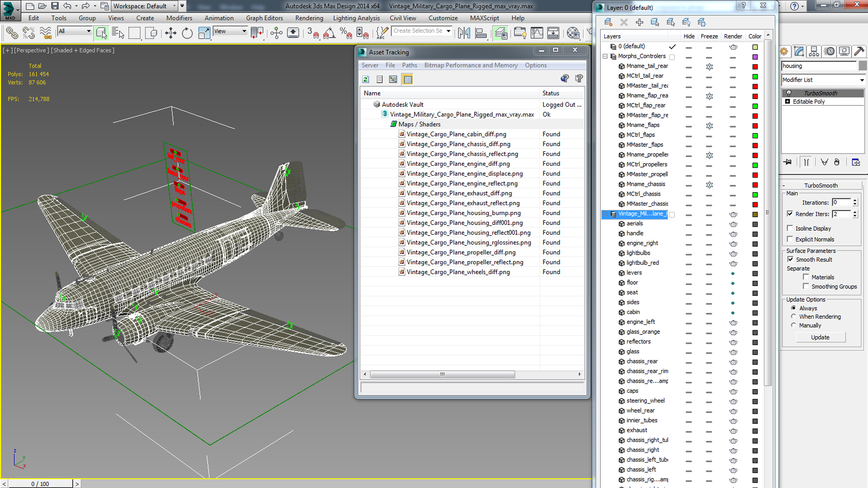Image resolution: width=868 pixels, height=488 pixels.
Task: Open Edit Named Selection Sets
Action: (x=382, y=33)
